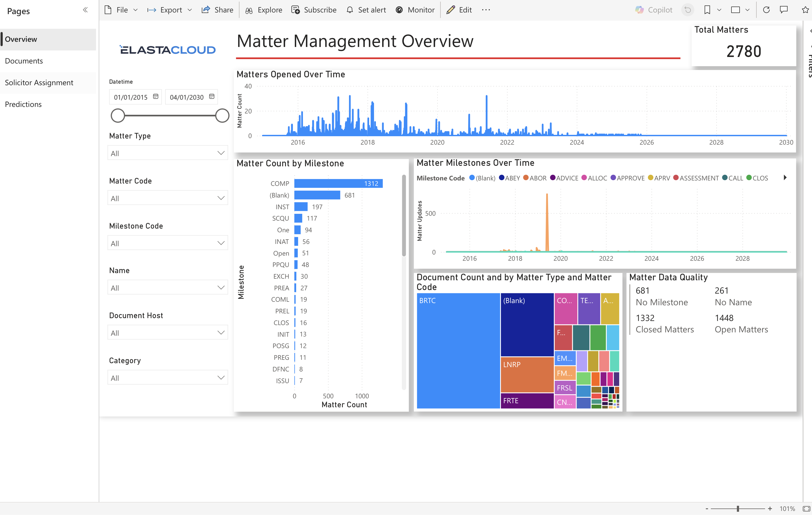Image resolution: width=812 pixels, height=515 pixels.
Task: Open the comments speech bubble icon
Action: click(784, 10)
